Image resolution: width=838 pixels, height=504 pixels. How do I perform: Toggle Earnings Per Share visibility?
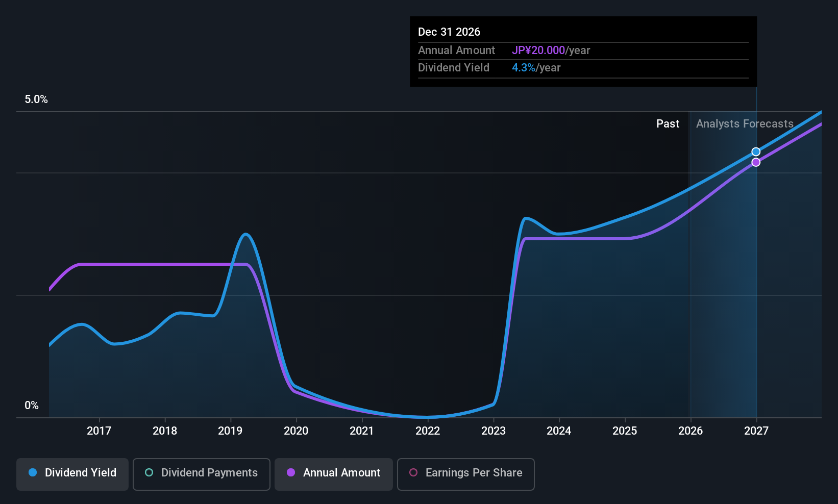pyautogui.click(x=465, y=473)
